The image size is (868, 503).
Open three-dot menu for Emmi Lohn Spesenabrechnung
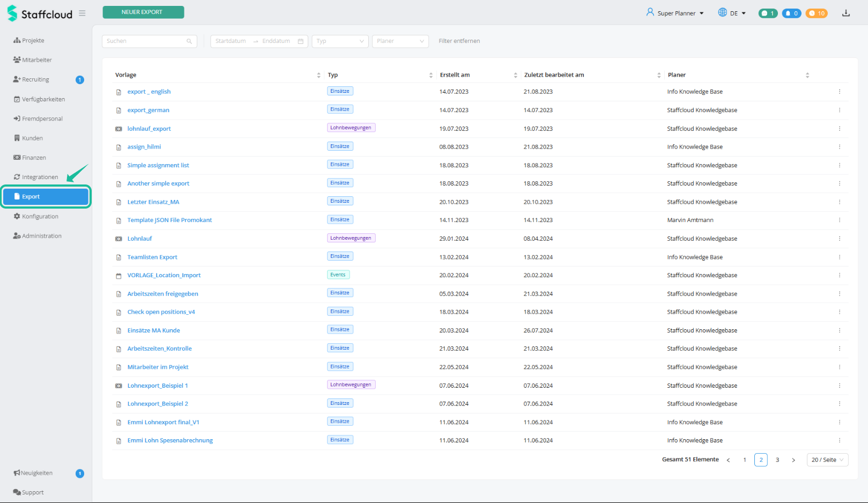[840, 440]
